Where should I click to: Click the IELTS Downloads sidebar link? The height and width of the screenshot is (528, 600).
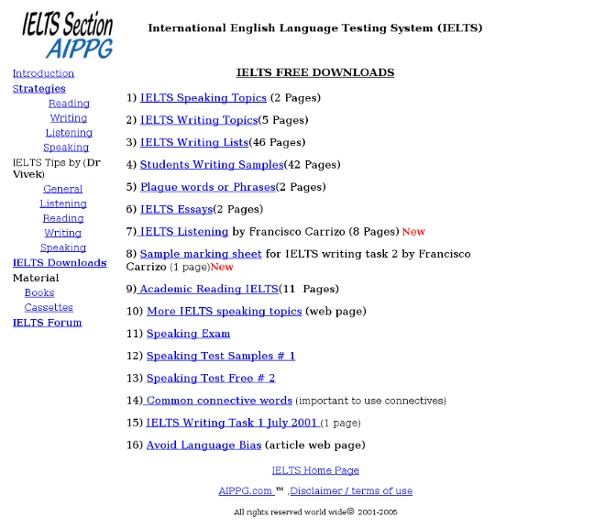point(60,262)
